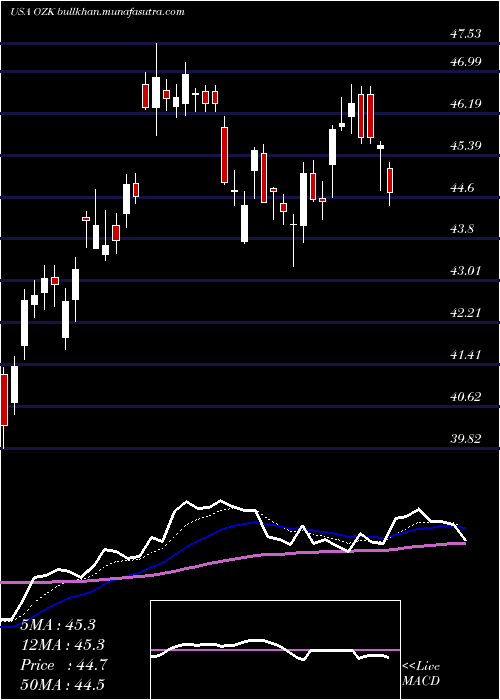Click the 5MA : 45.3 readout
Screen dimensions: 500x700
point(58,625)
